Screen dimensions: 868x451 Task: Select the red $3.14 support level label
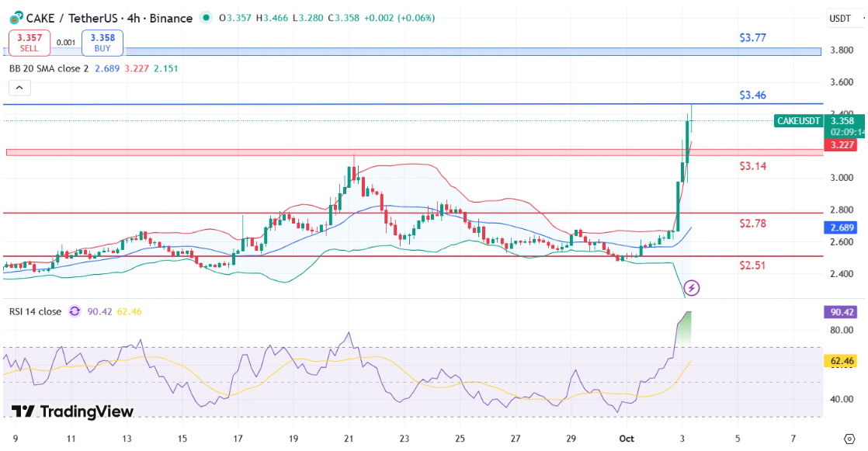pos(753,166)
